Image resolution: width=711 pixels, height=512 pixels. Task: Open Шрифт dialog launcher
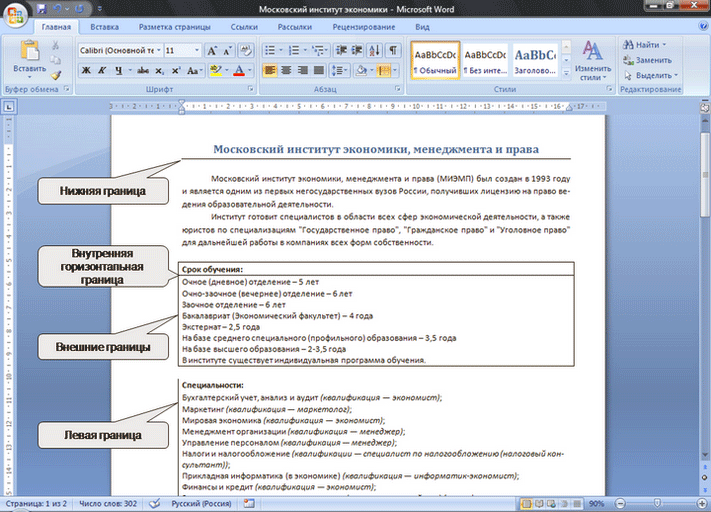[x=250, y=89]
